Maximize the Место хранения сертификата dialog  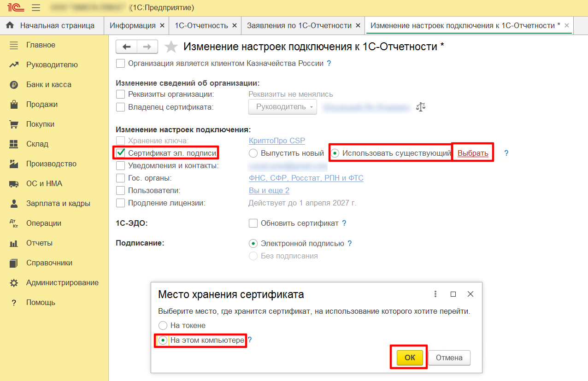[x=453, y=294]
